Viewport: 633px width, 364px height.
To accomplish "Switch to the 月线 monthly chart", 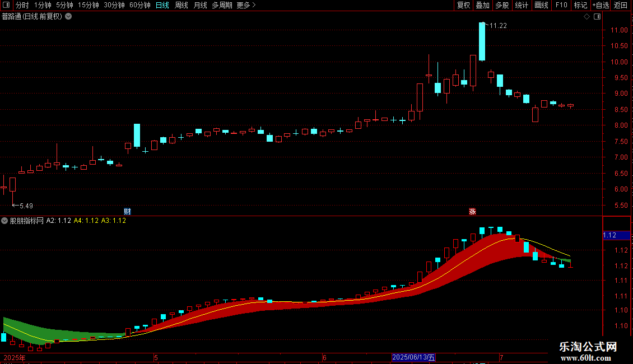I will pos(200,5).
